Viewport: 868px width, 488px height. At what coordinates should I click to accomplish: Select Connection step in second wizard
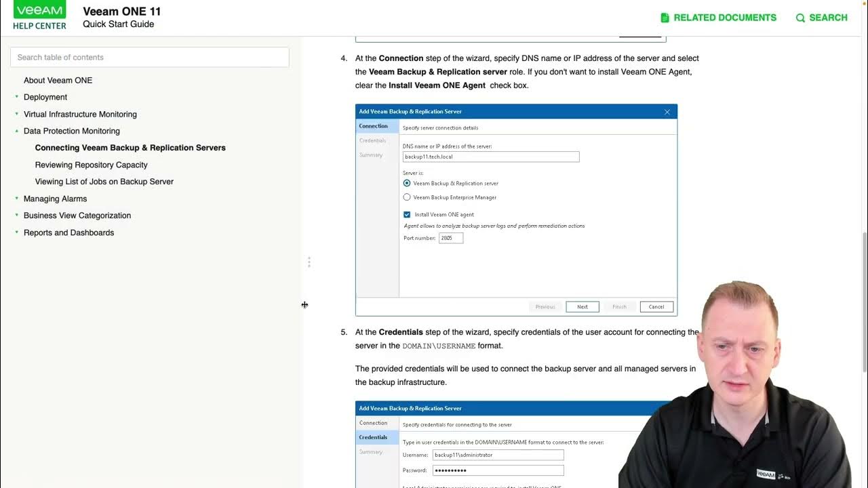pyautogui.click(x=374, y=423)
